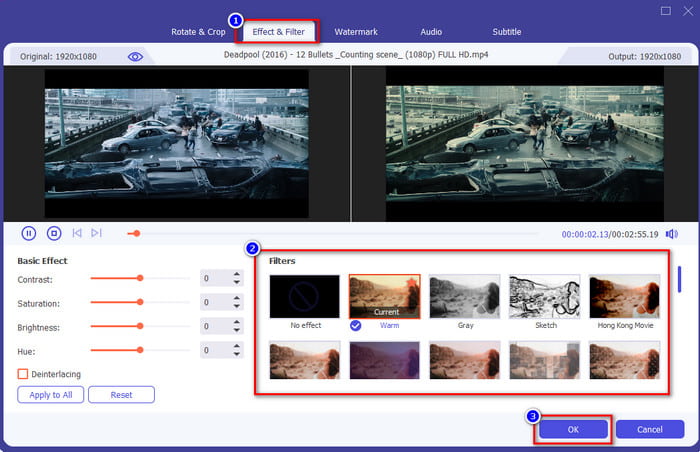
Task: Pause the video playback
Action: point(29,233)
